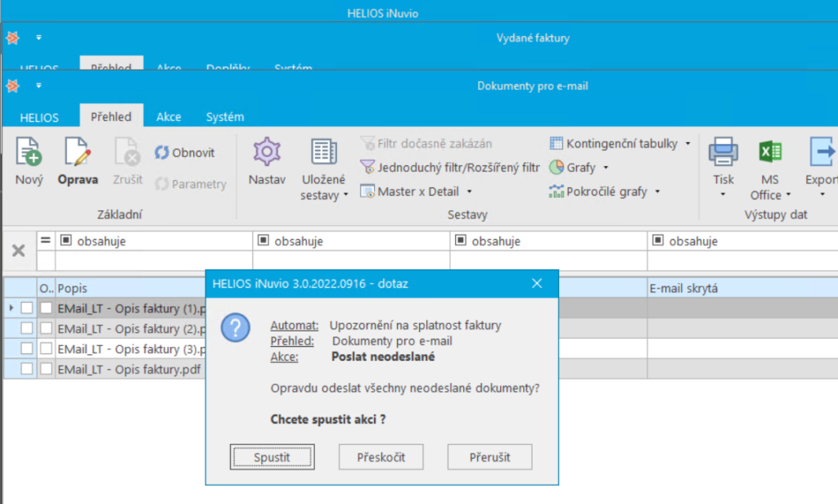This screenshot has height=504, width=838.
Task: Expand Pokročilé grafy dropdown arrow
Action: (657, 191)
